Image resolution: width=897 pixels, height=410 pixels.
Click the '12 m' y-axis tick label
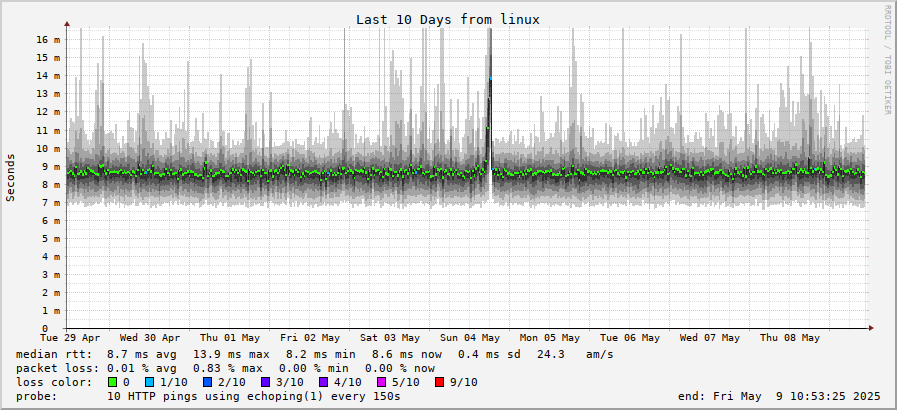pos(49,112)
